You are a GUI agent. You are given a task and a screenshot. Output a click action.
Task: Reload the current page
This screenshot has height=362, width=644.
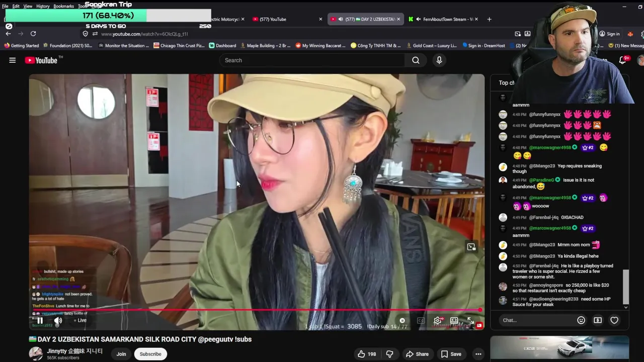click(33, 34)
